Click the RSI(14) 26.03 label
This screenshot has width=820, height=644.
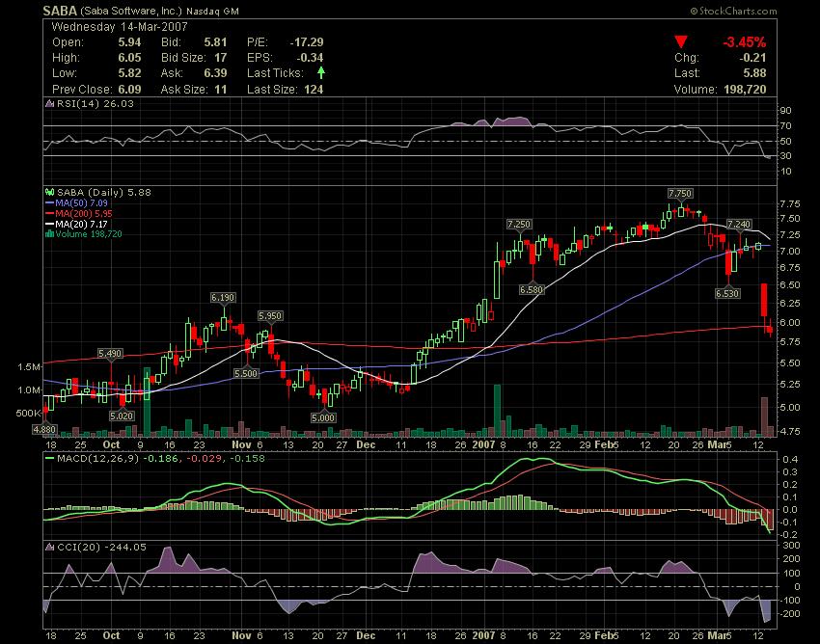click(96, 103)
